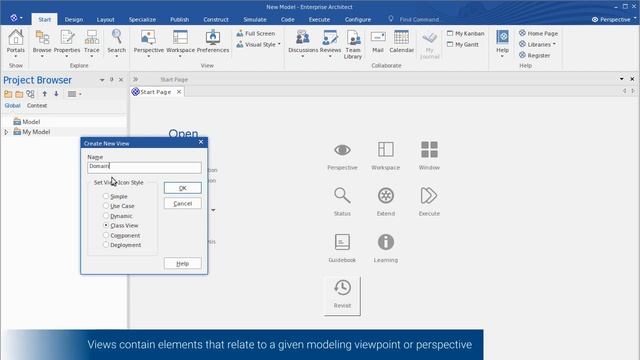Click the Find Command search box
Image resolution: width=640 pixels, height=360 pixels.
[x=419, y=19]
